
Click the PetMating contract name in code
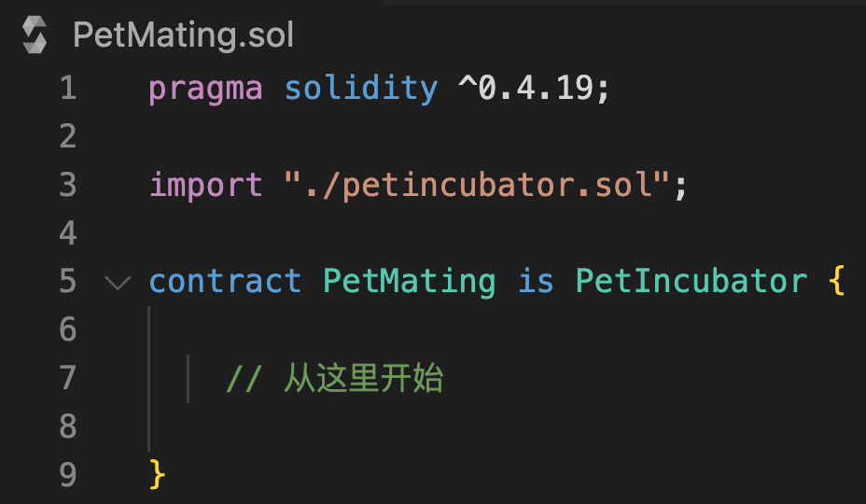[409, 281]
